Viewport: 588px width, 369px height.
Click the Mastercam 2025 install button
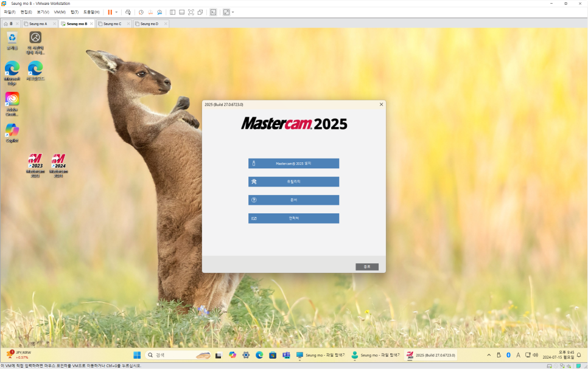coord(293,164)
